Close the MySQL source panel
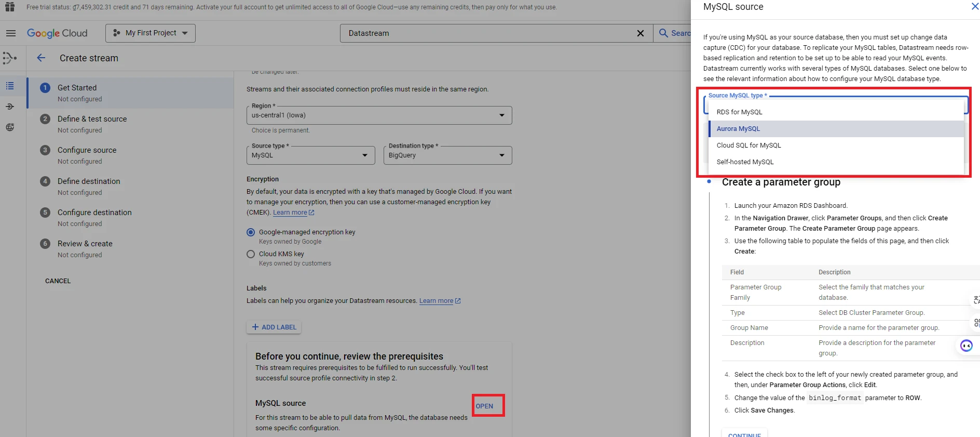The image size is (980, 437). tap(974, 7)
